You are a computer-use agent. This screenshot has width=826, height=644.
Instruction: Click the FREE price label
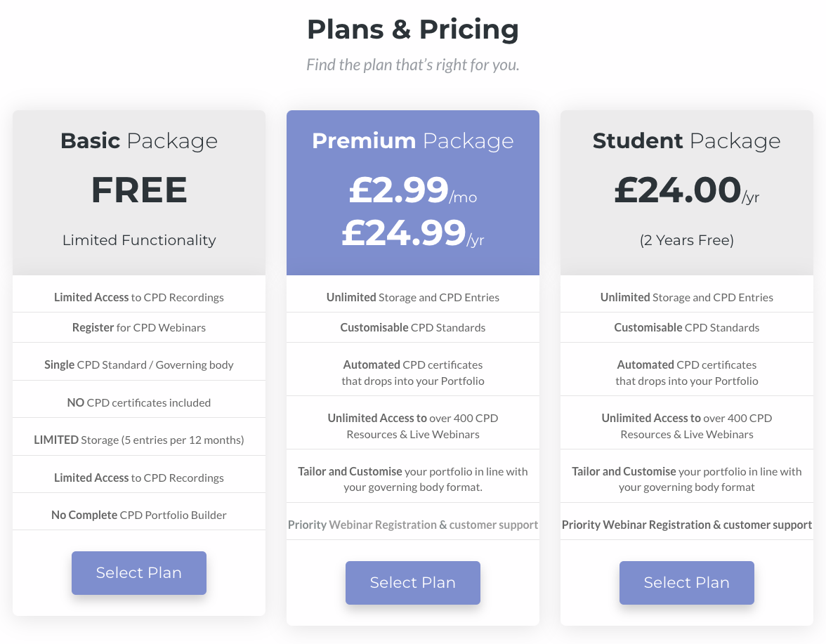[139, 190]
